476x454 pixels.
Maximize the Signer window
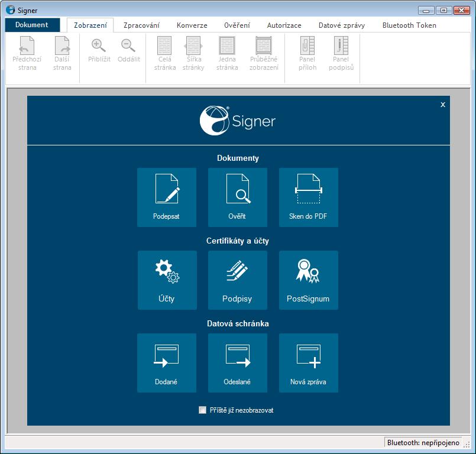coord(443,10)
